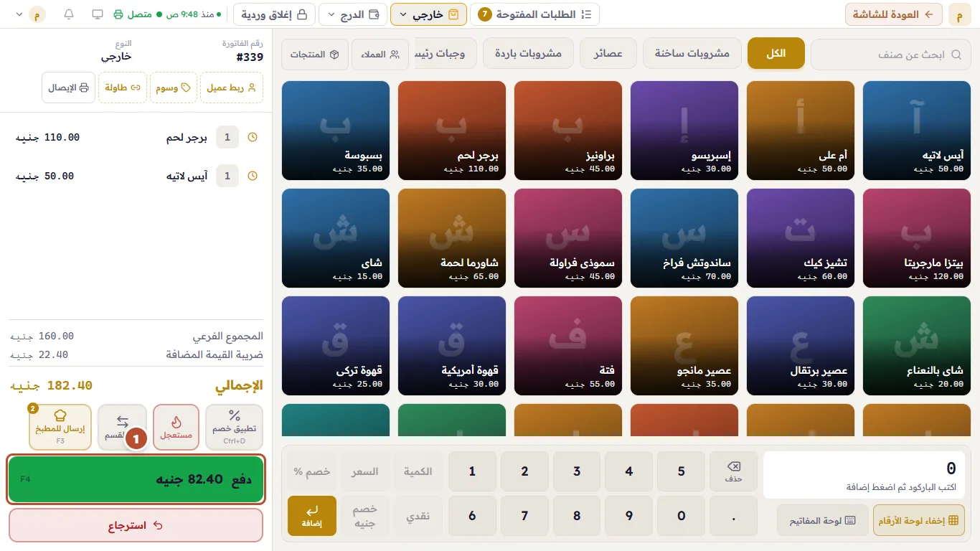The width and height of the screenshot is (980, 551).
Task: Focus the barcode entry field showing 0
Action: coord(864,475)
